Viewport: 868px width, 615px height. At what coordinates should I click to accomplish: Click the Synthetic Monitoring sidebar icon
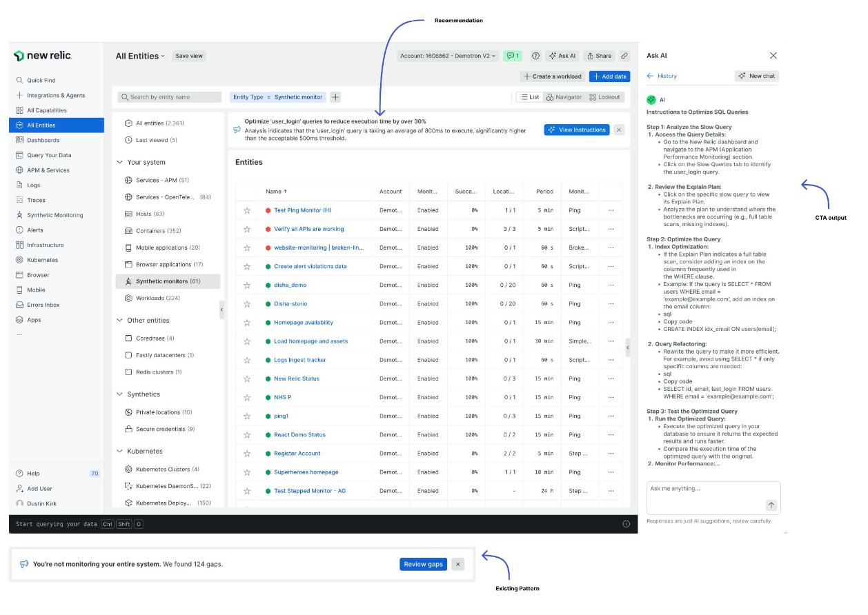pos(19,215)
